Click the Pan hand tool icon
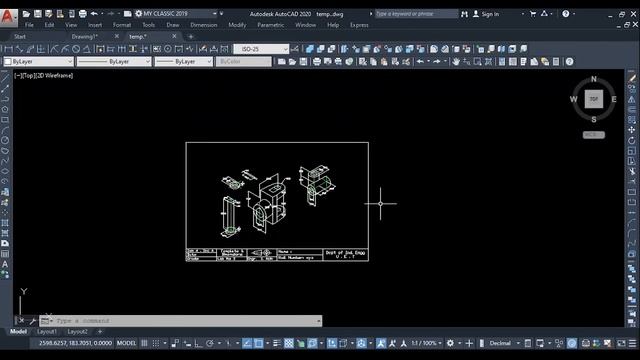 pyautogui.click(x=456, y=62)
